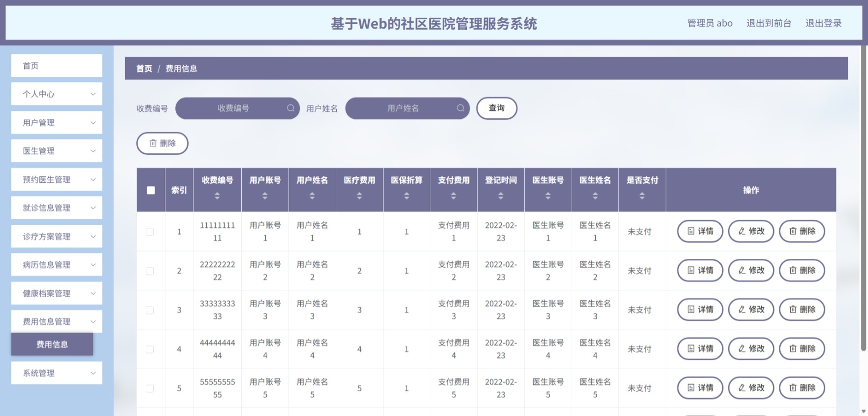Open 首页 in the sidebar
Viewport: 868px width, 416px height.
point(57,66)
